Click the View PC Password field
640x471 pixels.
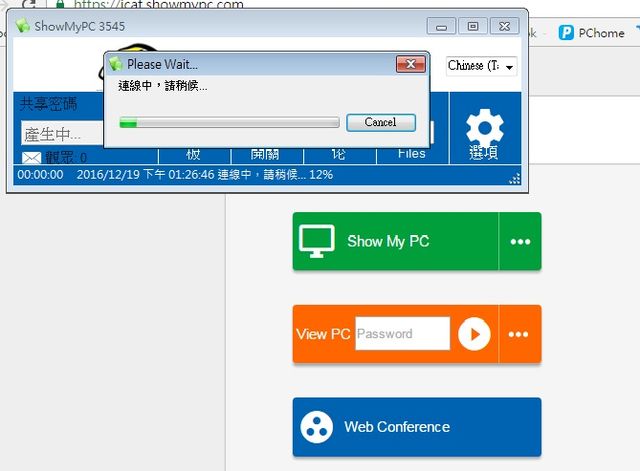(x=402, y=333)
